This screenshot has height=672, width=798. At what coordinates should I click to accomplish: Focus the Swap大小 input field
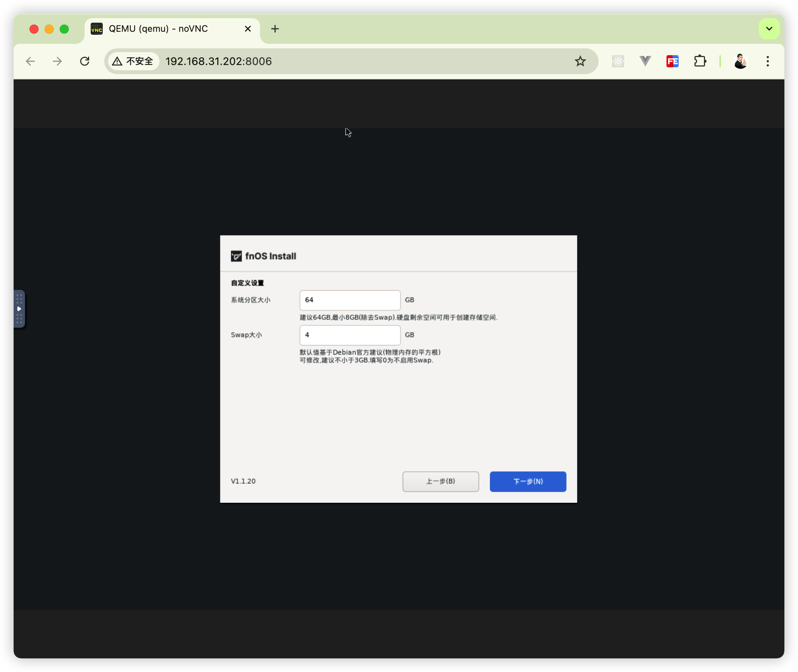coord(350,335)
